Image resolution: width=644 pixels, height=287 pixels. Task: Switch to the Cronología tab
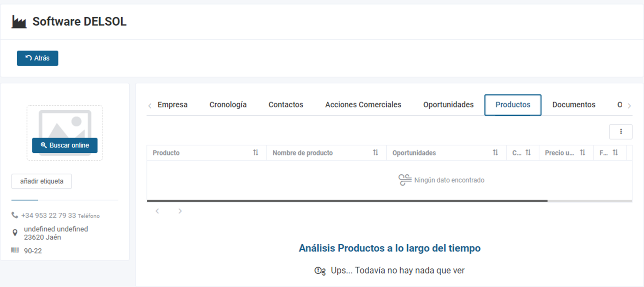[x=228, y=105]
